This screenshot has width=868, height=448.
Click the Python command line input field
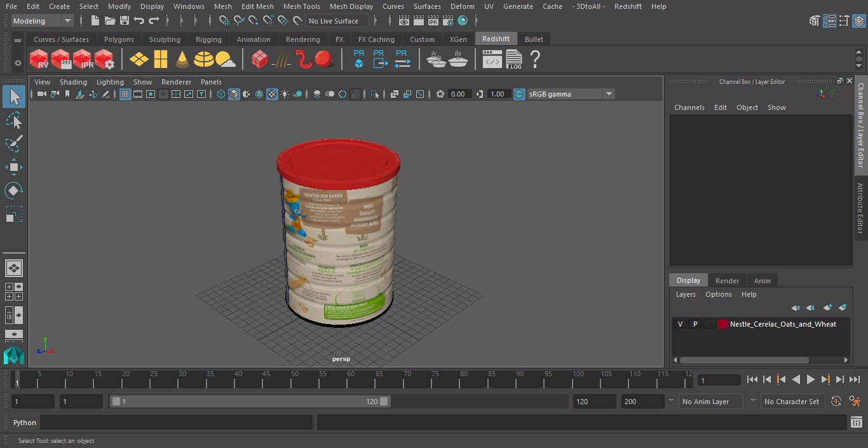coord(177,423)
